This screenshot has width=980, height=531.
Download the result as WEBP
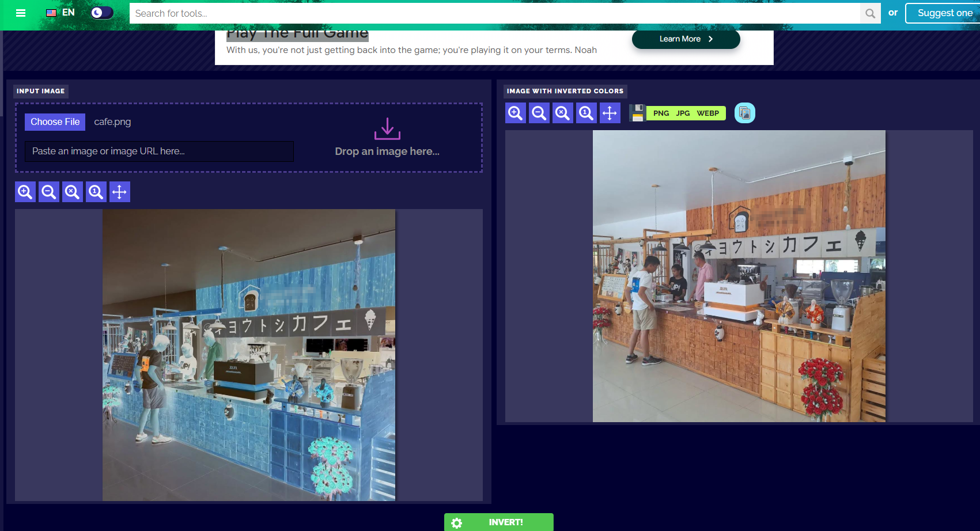pyautogui.click(x=707, y=113)
